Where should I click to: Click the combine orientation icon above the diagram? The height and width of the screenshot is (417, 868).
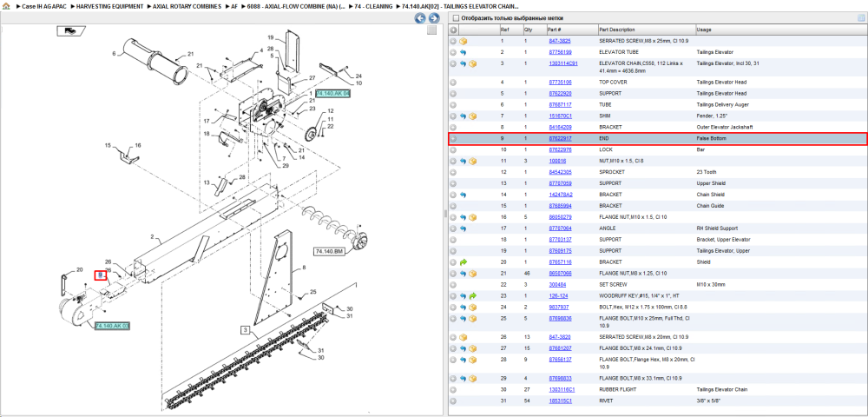[x=71, y=31]
